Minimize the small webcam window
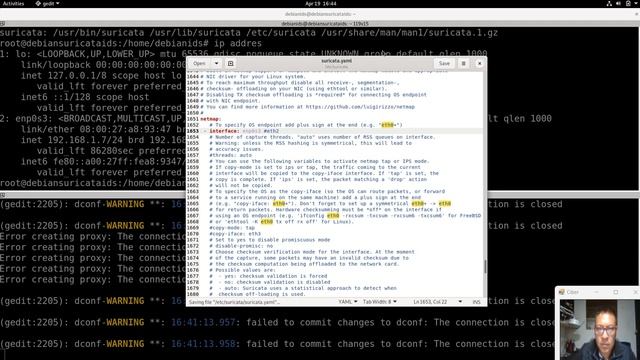 596,292
